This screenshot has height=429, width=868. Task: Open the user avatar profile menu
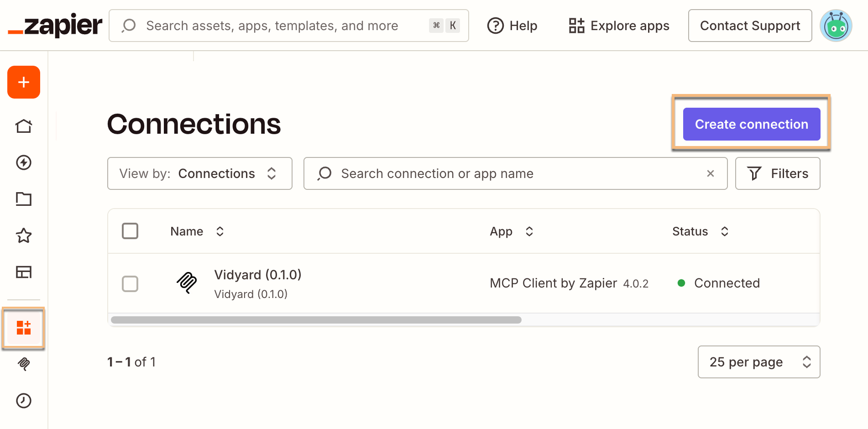pos(836,26)
